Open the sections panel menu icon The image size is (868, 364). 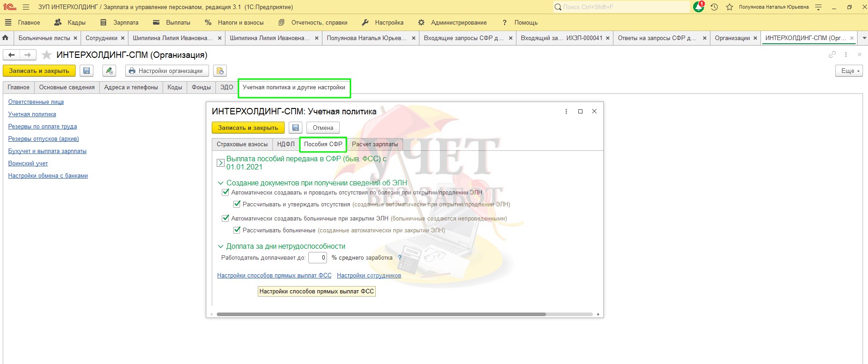(x=8, y=22)
